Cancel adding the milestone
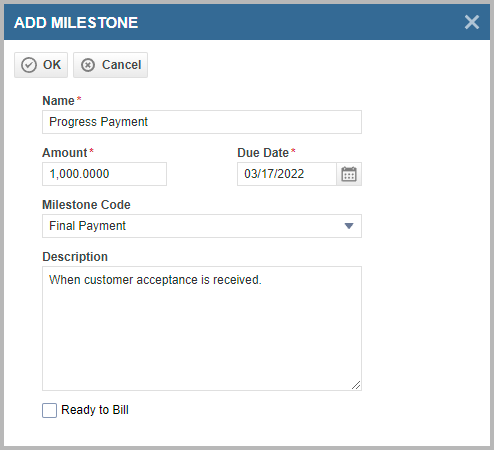 tap(110, 65)
